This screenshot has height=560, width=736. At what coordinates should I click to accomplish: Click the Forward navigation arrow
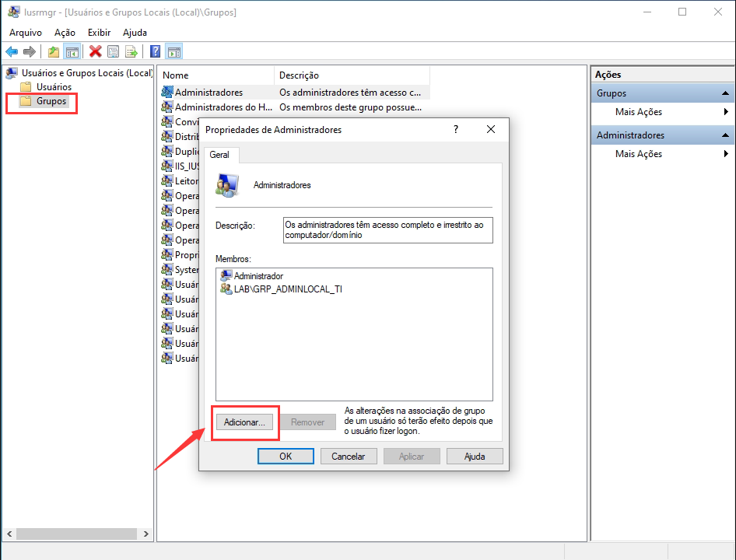click(x=30, y=51)
